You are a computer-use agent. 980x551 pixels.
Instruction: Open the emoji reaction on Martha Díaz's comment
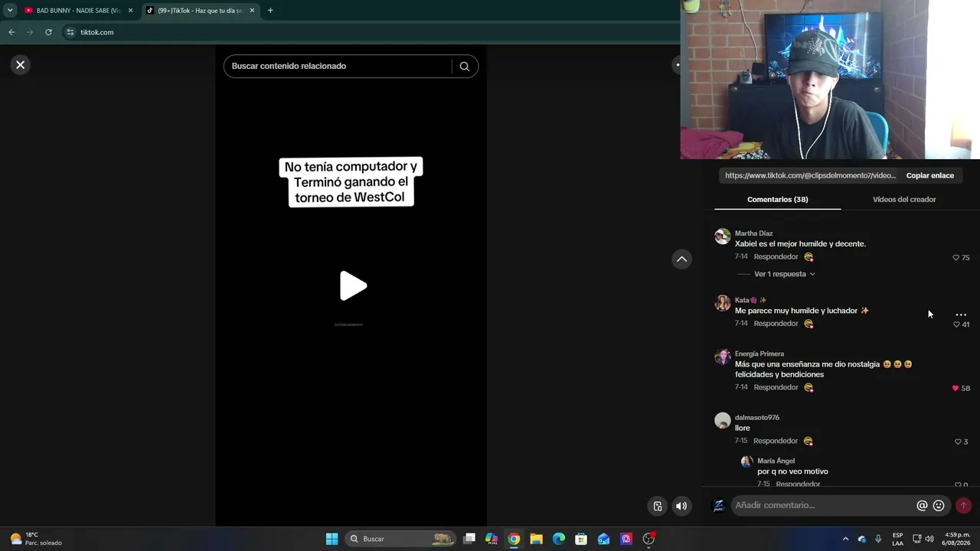[808, 257]
